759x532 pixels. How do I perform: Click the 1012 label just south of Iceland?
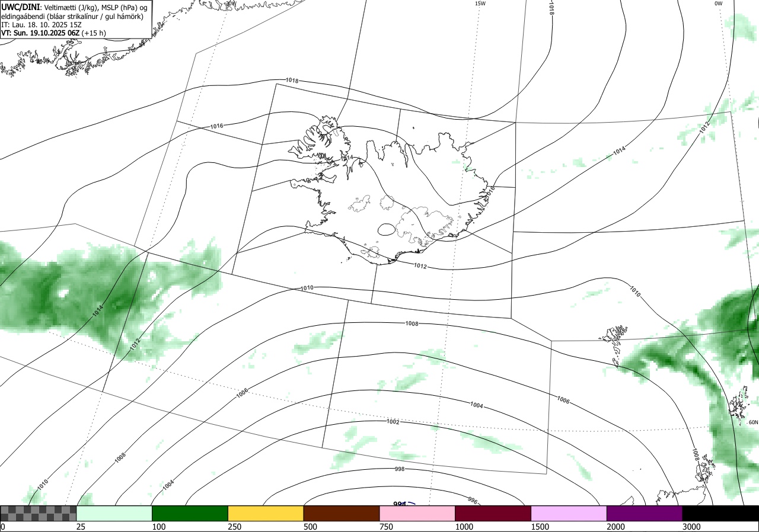(x=420, y=266)
